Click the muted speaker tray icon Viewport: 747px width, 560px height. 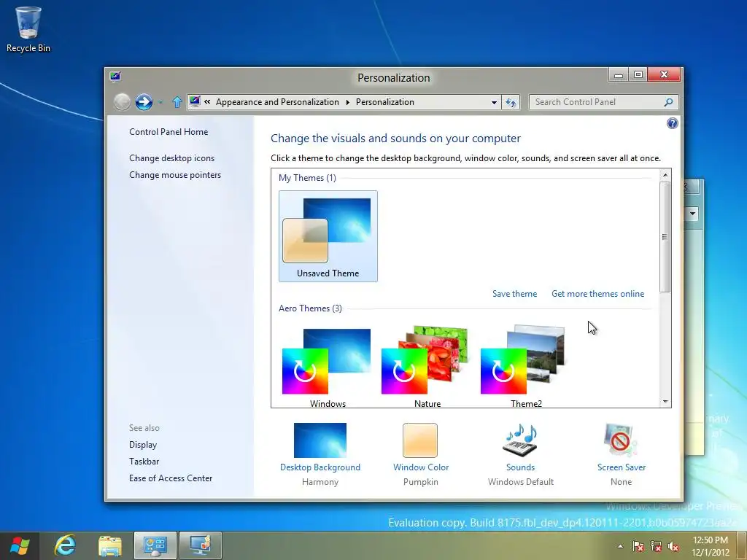point(673,546)
